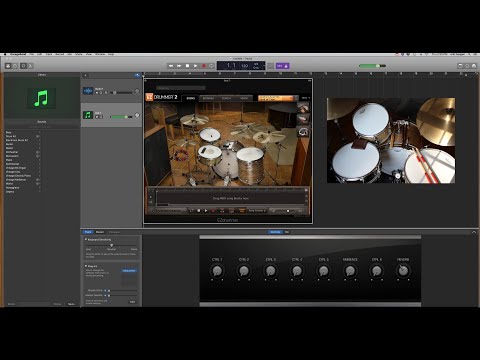Toggle the EZdrummer loop button
The image size is (480, 360).
(191, 211)
